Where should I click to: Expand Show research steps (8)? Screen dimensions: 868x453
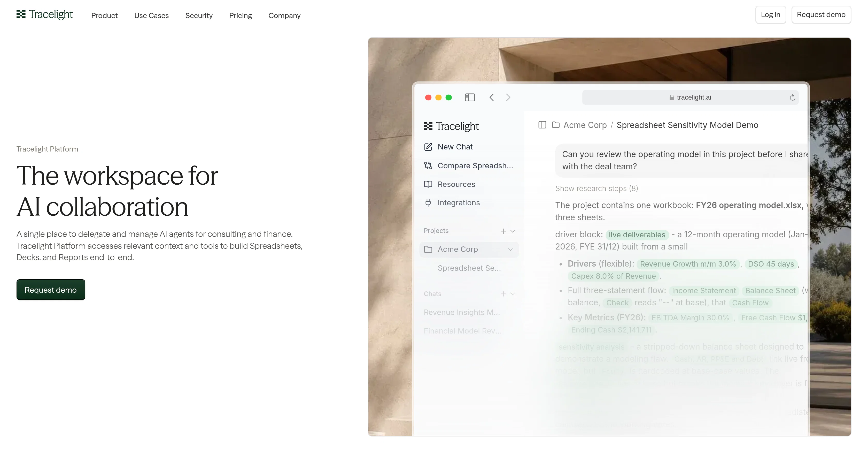click(596, 188)
